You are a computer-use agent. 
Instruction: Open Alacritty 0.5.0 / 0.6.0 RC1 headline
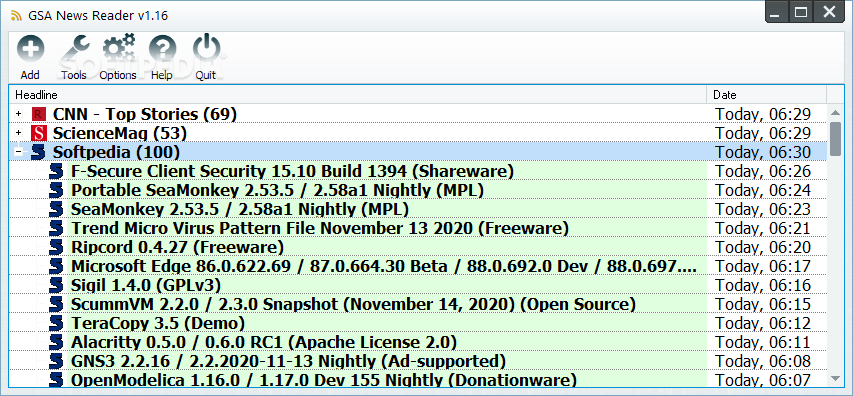pos(263,343)
